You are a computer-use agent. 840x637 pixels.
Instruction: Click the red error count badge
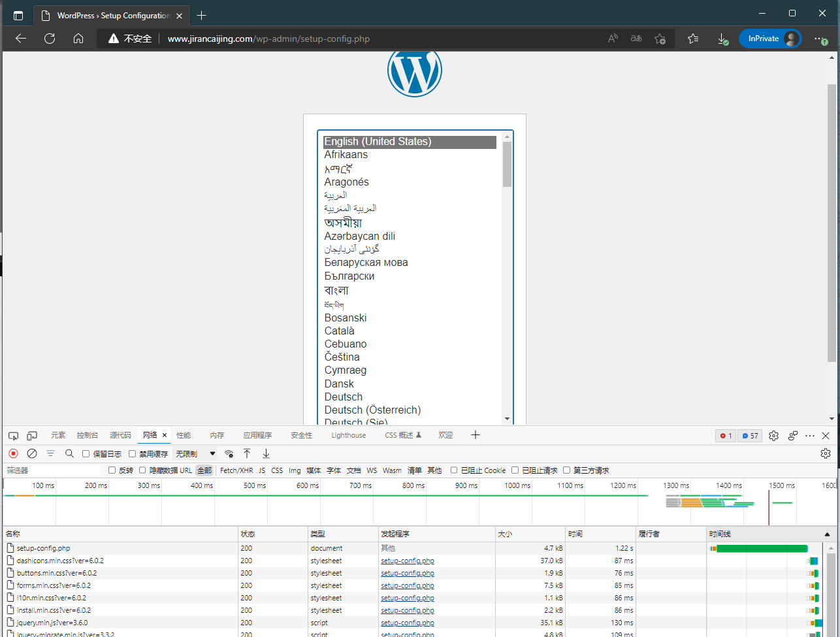tap(725, 436)
